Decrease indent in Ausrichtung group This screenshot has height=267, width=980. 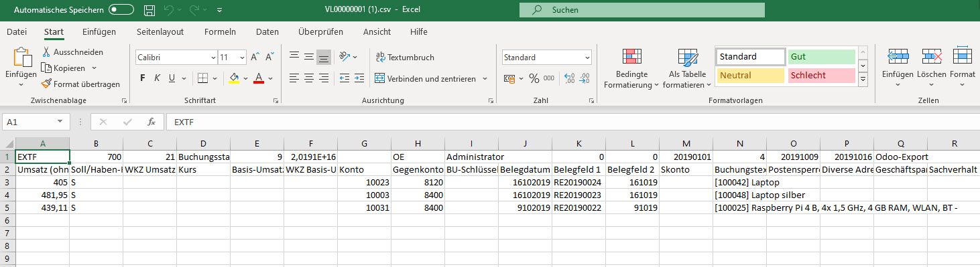[x=344, y=78]
